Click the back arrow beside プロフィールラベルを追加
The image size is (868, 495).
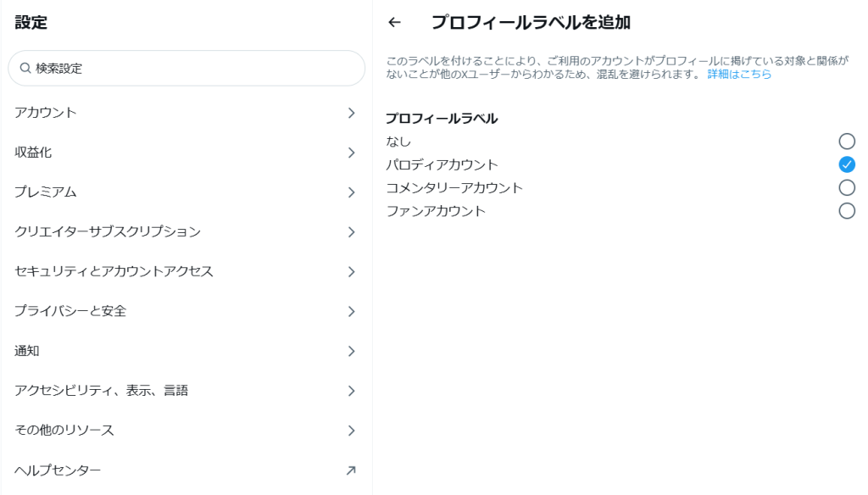(x=394, y=22)
